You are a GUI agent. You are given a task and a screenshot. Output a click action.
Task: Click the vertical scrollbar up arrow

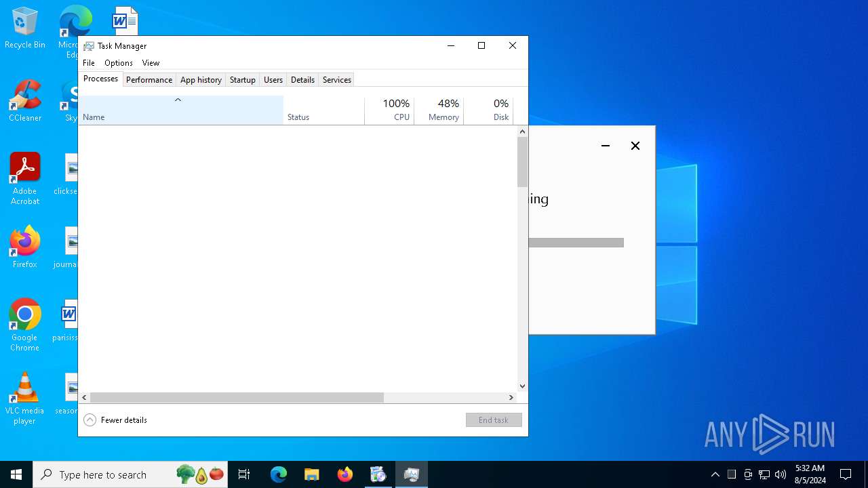522,131
